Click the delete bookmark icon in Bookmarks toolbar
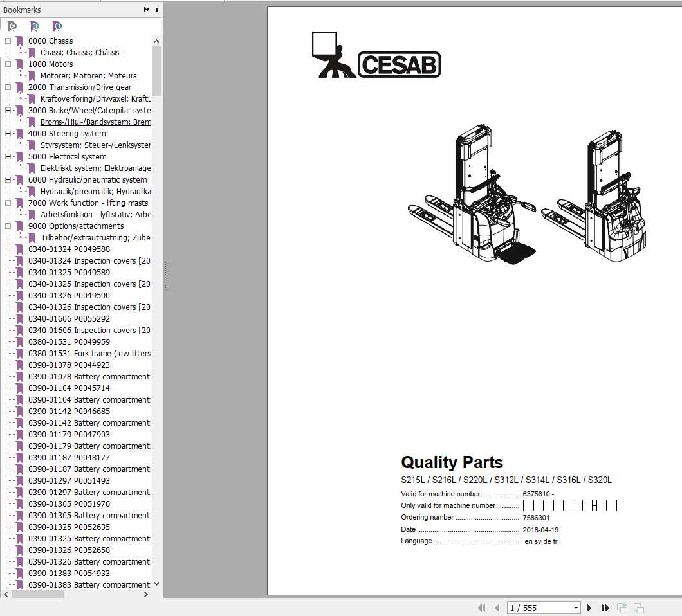The width and height of the screenshot is (682, 616). pyautogui.click(x=13, y=26)
